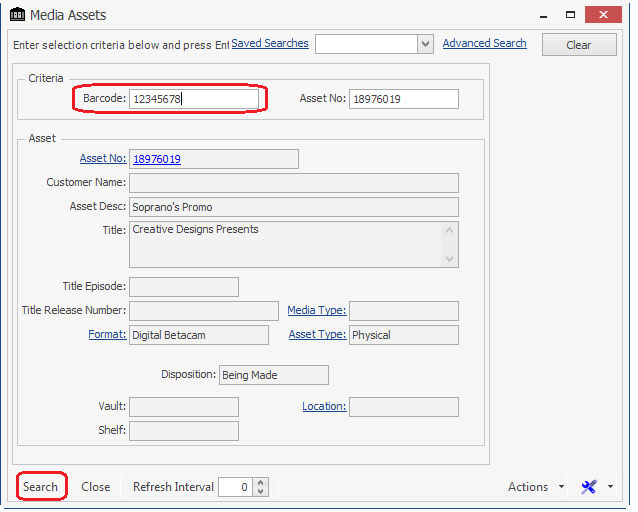Screen dimensions: 638x512
Task: Click the Media Type link
Action: 317,310
